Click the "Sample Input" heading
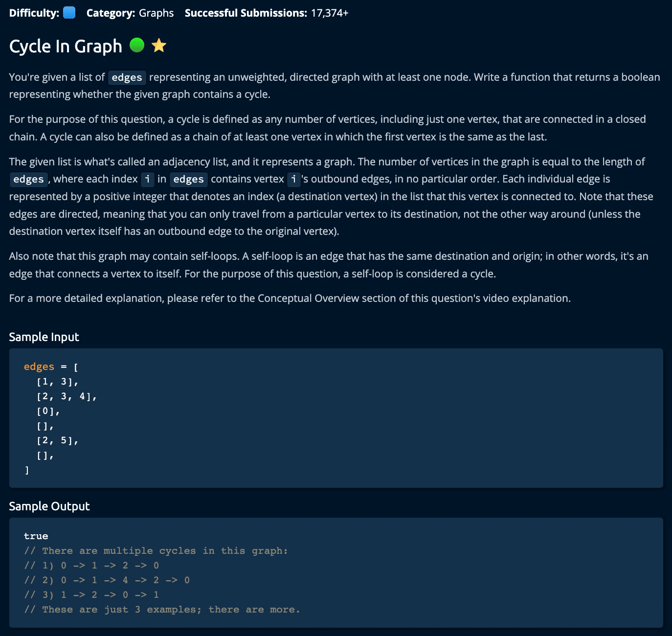 [x=44, y=337]
